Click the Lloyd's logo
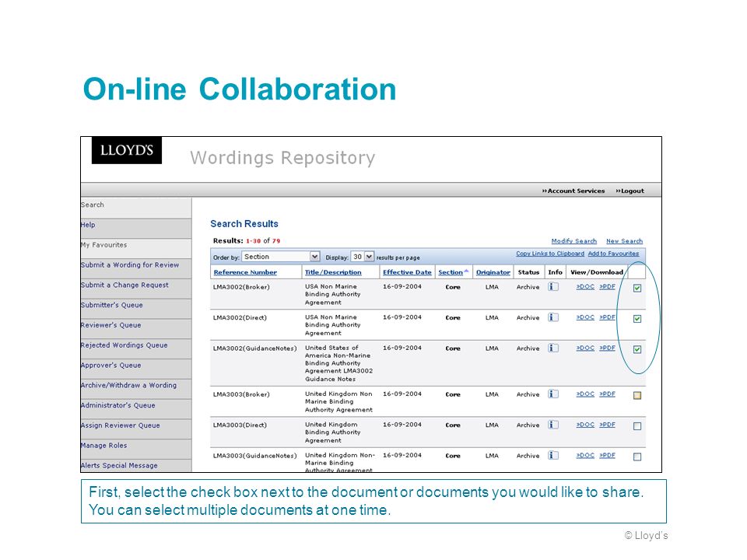This screenshot has width=747, height=560. [127, 150]
